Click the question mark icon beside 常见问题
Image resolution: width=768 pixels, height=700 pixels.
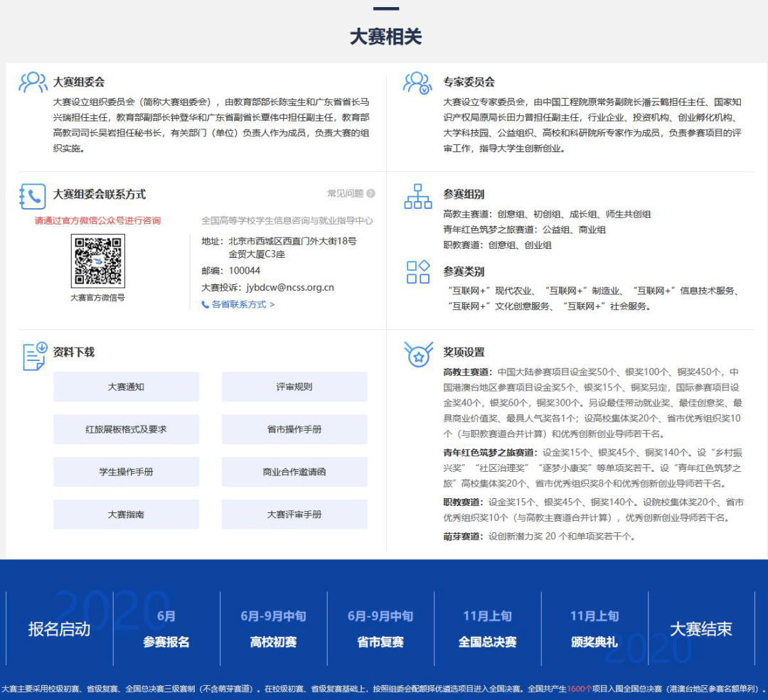370,193
